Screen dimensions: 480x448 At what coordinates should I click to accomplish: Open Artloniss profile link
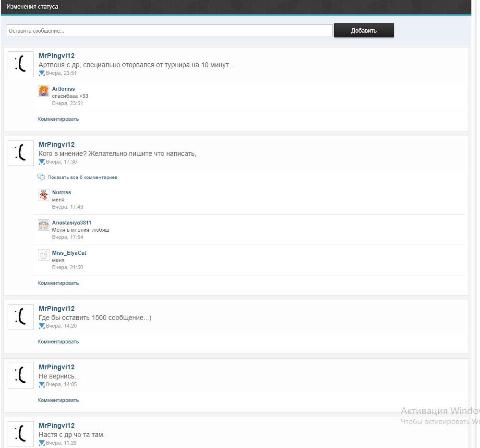(x=63, y=89)
